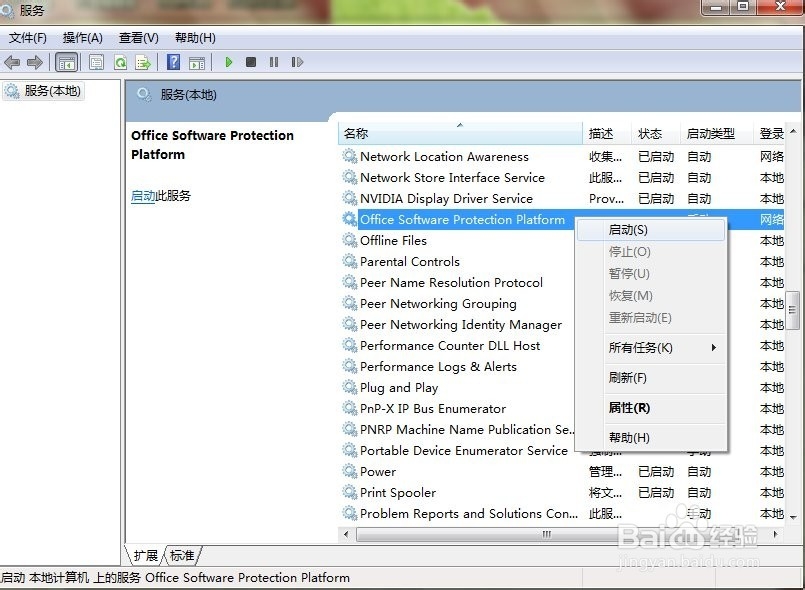The width and height of the screenshot is (805, 590).
Task: Click the Forward arrow toolbar icon
Action: coord(34,63)
